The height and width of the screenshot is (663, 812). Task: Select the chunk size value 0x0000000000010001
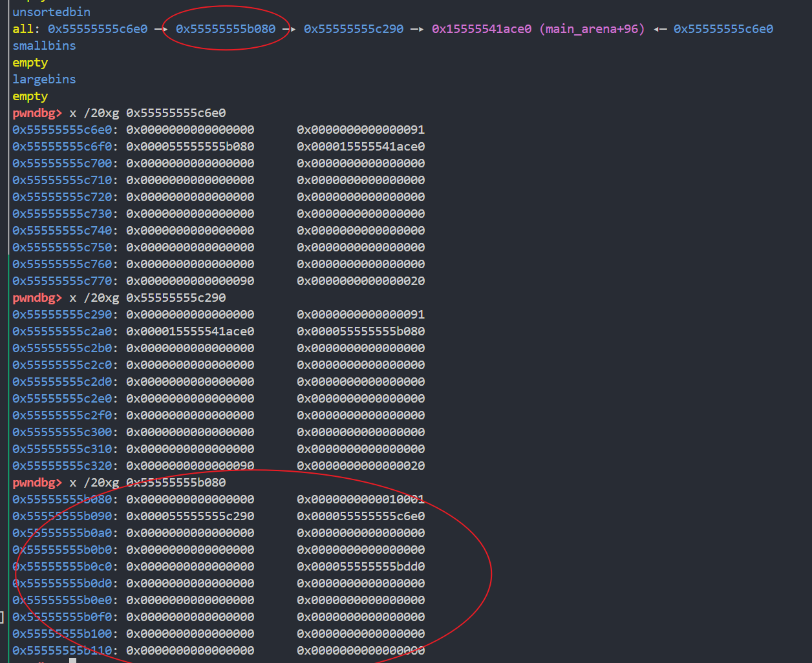click(x=360, y=499)
